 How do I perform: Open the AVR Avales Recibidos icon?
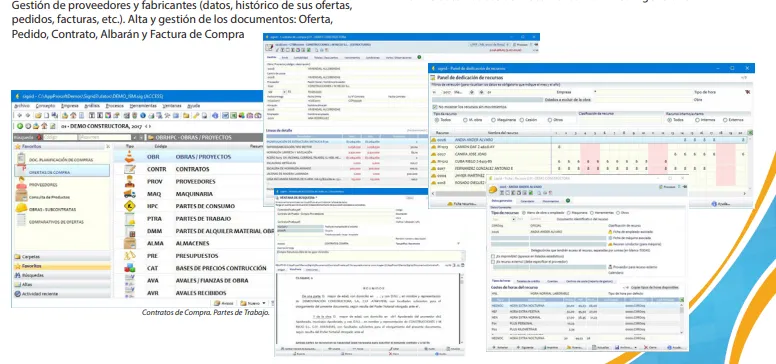click(130, 292)
